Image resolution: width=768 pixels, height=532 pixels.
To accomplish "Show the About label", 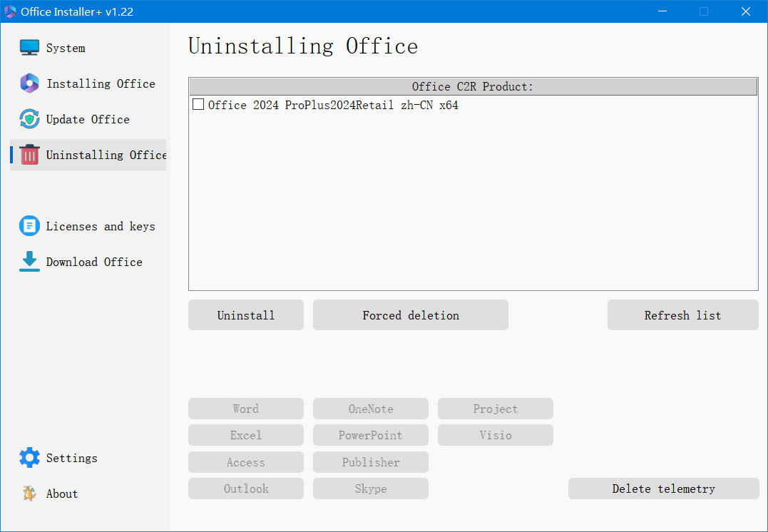I will (x=62, y=493).
